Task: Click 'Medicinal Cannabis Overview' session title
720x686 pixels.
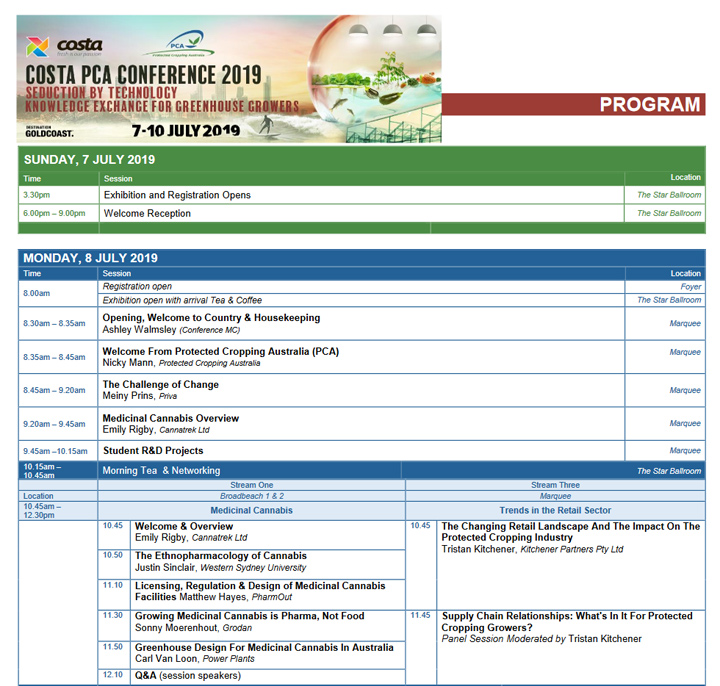Action: 171,418
